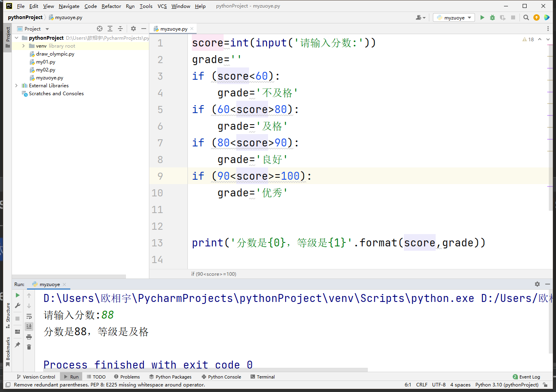556x392 pixels.
Task: Open the Navigate menu
Action: (x=69, y=6)
